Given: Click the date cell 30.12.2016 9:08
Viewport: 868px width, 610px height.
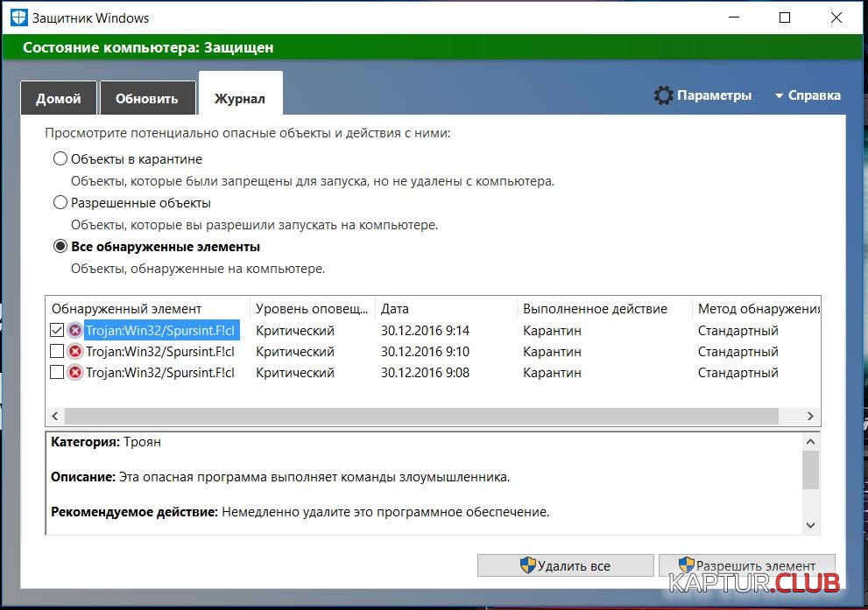Looking at the screenshot, I should pos(425,373).
